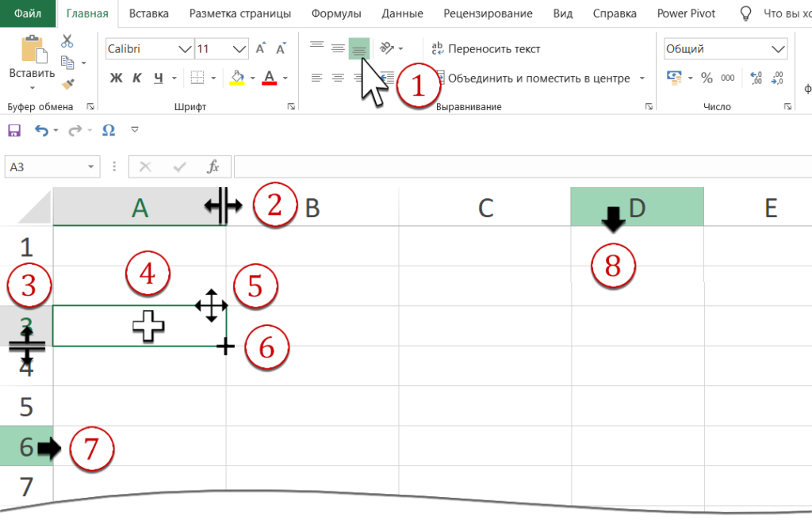Toggle bottom vertical alignment (highlighted)

[x=359, y=48]
